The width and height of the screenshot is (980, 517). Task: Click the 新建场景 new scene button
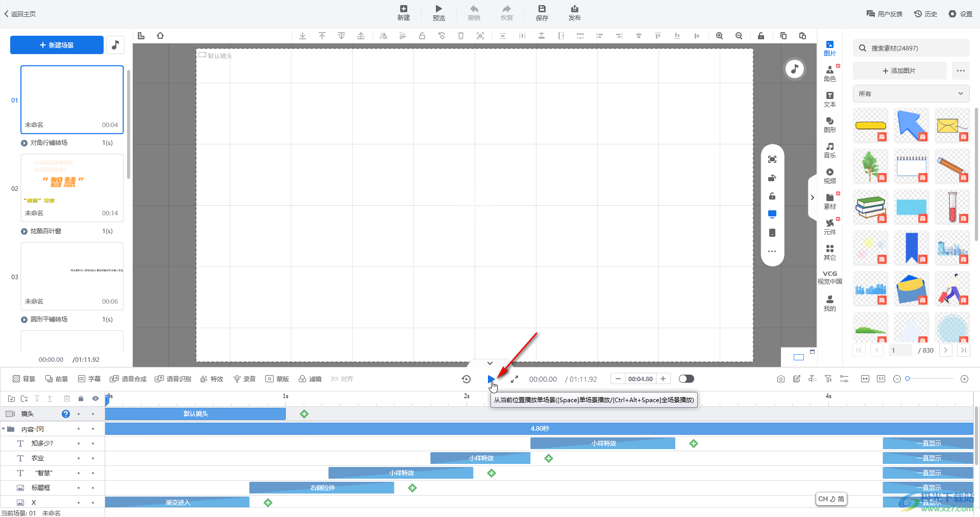coord(57,45)
